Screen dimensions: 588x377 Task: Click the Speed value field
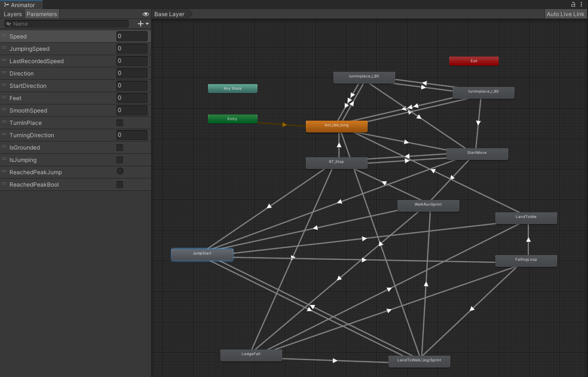[132, 36]
